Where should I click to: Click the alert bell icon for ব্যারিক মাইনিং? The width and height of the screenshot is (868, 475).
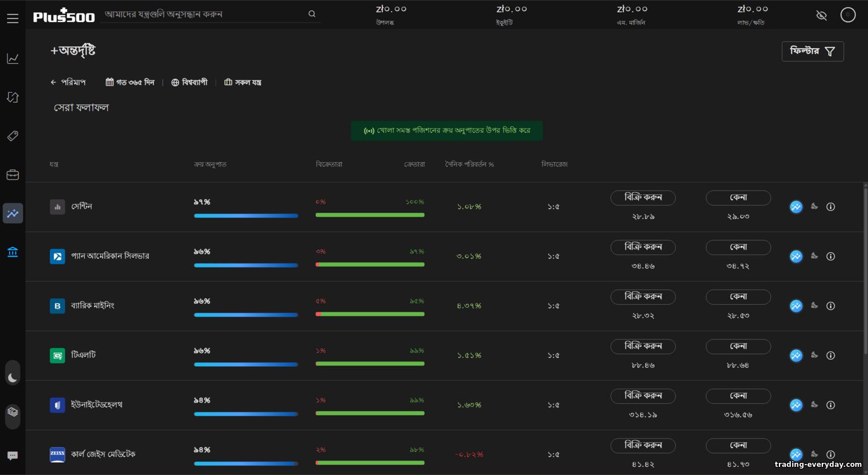814,305
